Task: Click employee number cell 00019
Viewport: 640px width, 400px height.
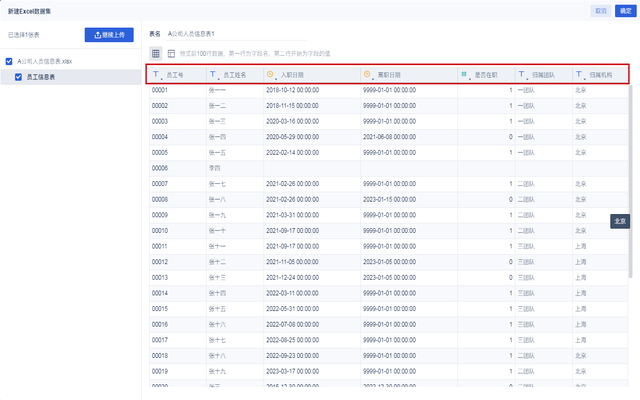Action: 160,371
